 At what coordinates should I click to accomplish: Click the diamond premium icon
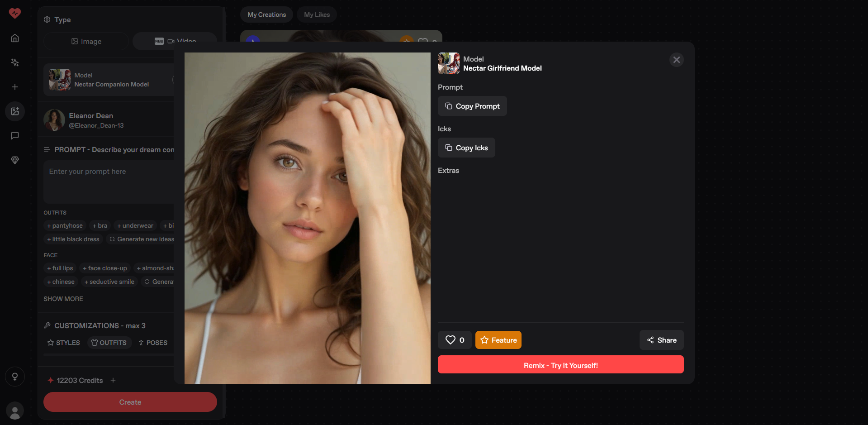point(15,160)
